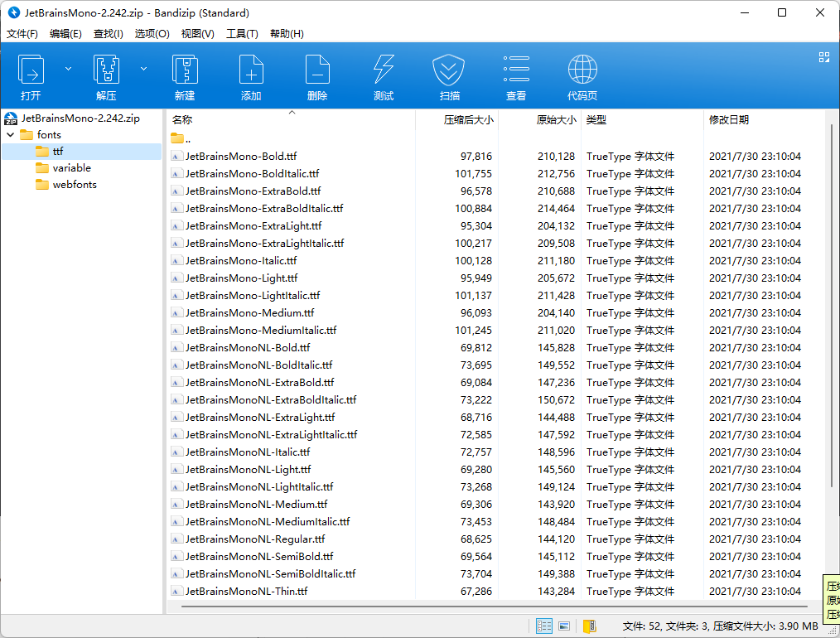Screen dimensions: 840x638
Task: Select JetBrainsMono-Medium.ttf
Action: tap(249, 313)
